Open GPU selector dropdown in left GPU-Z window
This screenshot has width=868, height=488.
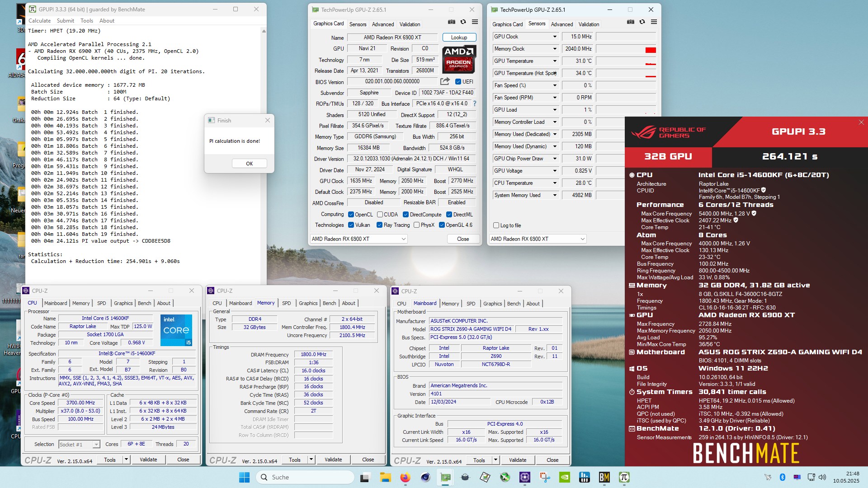pos(359,239)
